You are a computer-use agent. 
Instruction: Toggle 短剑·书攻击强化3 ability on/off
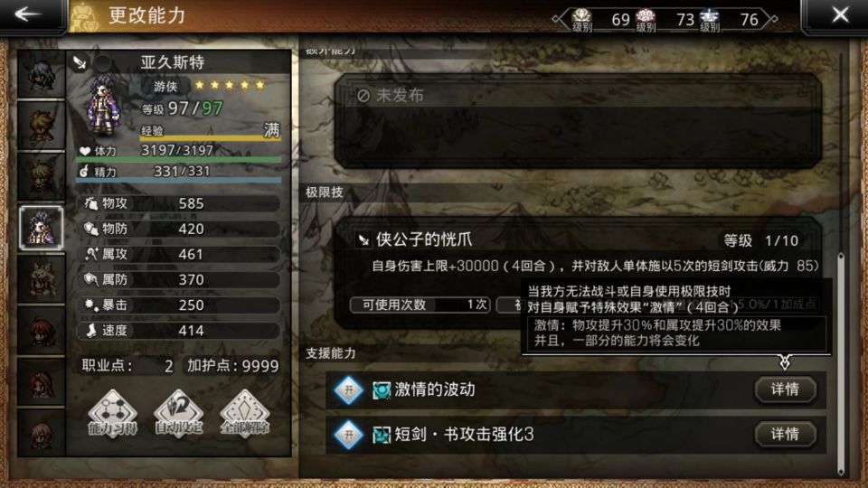(349, 435)
